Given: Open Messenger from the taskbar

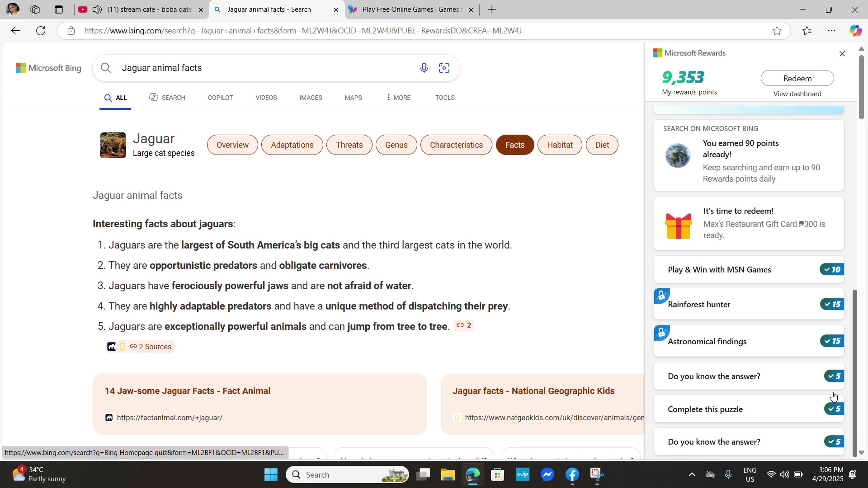Looking at the screenshot, I should [547, 474].
